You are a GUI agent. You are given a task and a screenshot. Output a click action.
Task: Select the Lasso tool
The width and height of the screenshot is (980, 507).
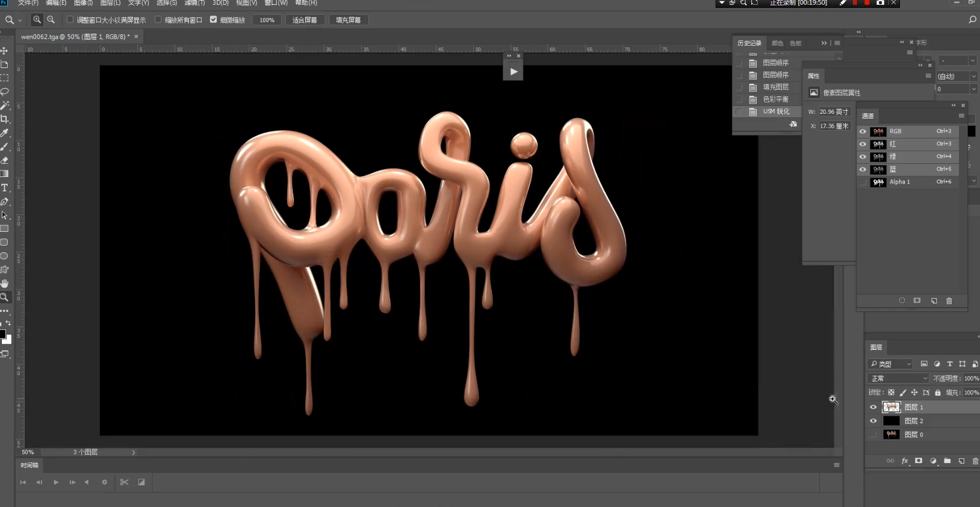(4, 92)
